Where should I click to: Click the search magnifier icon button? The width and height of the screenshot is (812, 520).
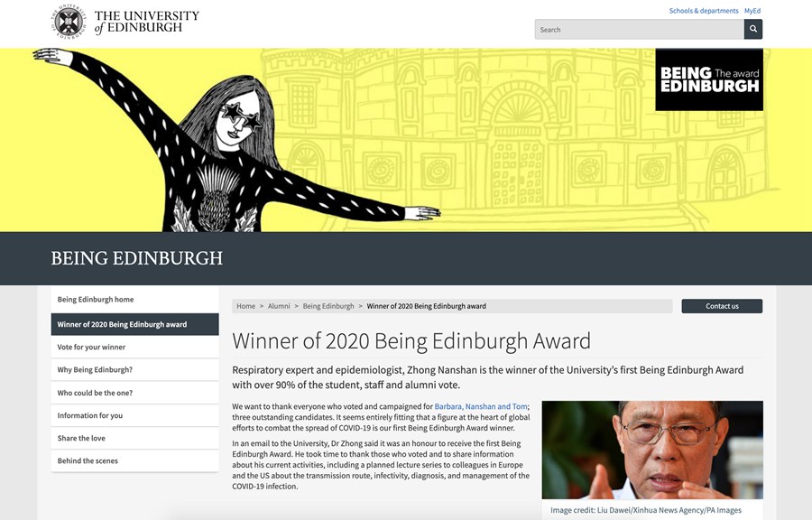(x=753, y=30)
